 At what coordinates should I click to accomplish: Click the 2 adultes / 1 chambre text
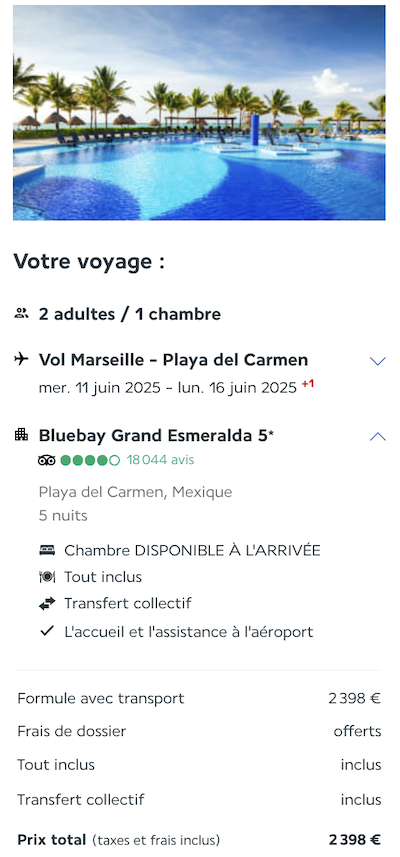click(x=130, y=314)
